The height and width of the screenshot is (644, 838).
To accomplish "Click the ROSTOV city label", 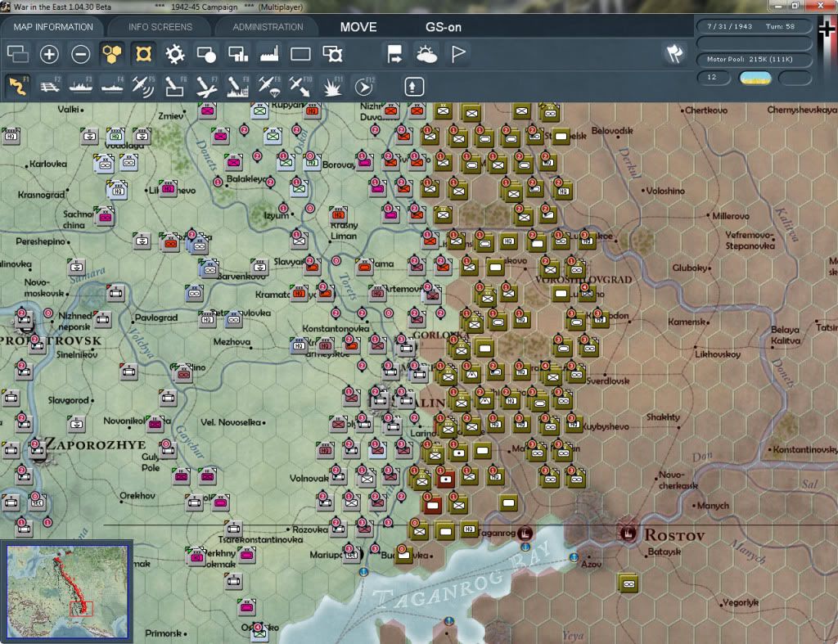I will click(674, 534).
